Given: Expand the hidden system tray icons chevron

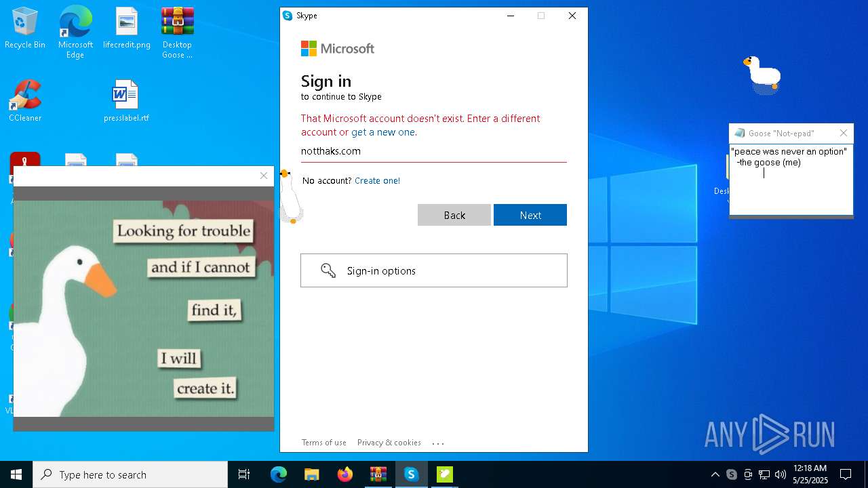Looking at the screenshot, I should point(715,474).
